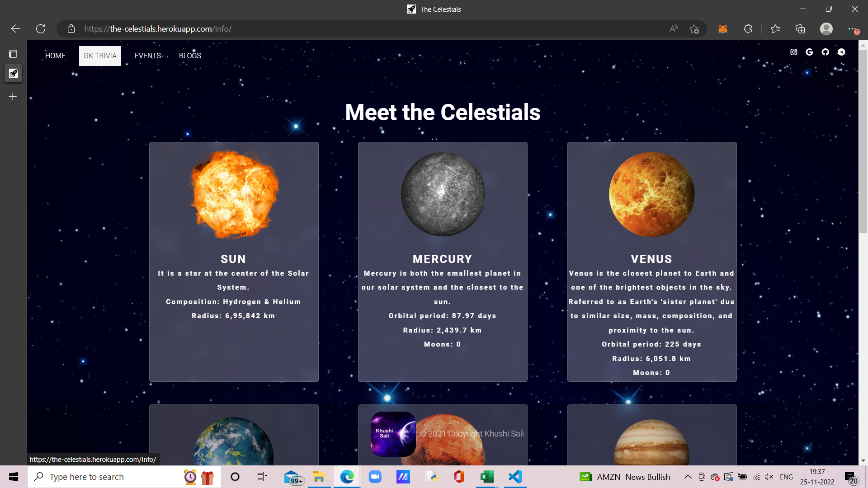Open the MetaMask fox extension
Viewport: 868px width, 488px height.
pos(723,29)
